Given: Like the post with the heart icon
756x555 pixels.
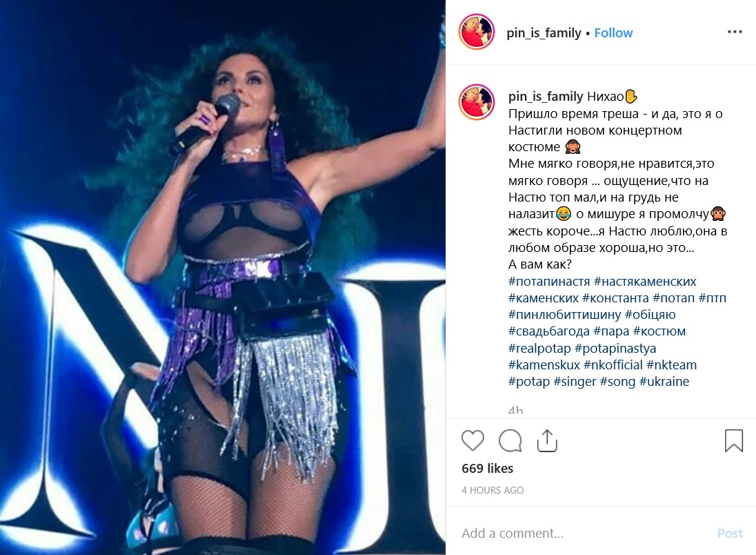Looking at the screenshot, I should tap(472, 440).
